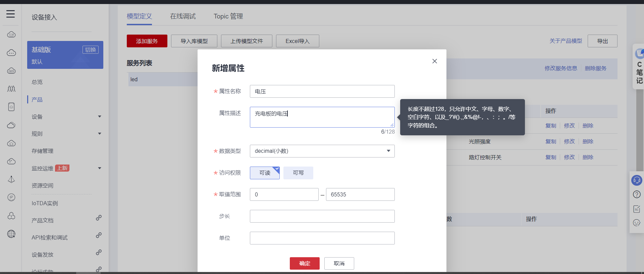This screenshot has height=274, width=644.
Task: Open the headset customer service icon
Action: click(637, 180)
